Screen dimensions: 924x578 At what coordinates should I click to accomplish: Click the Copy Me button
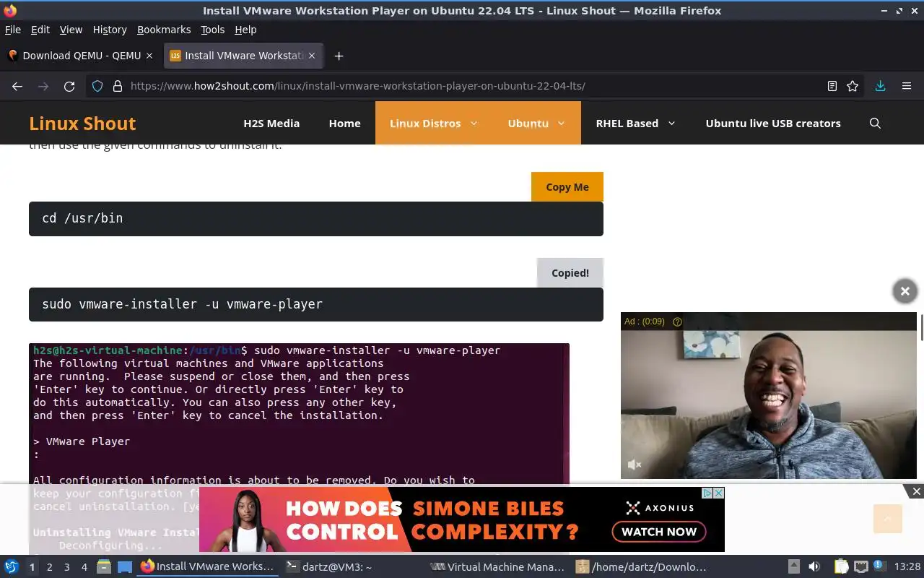[x=567, y=187]
